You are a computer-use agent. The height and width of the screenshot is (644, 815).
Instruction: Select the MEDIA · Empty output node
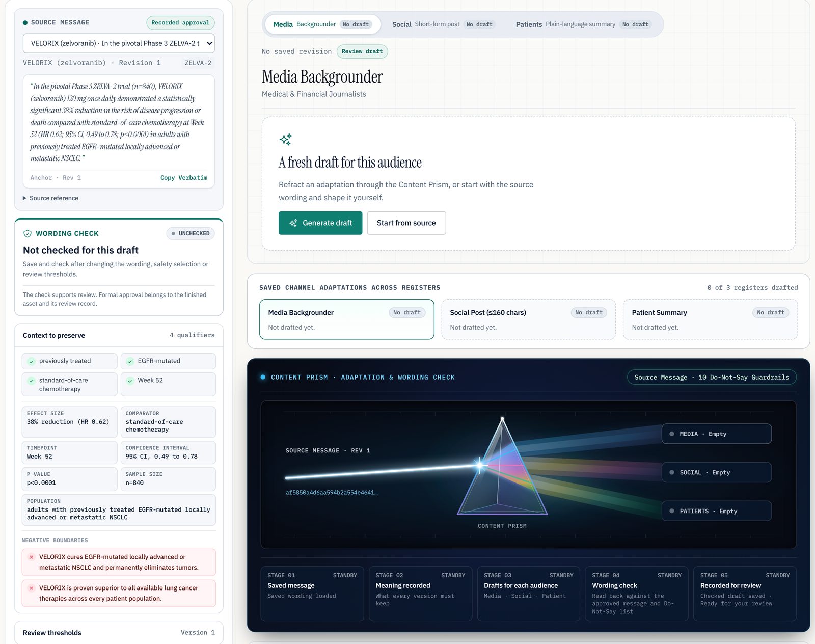[717, 434]
